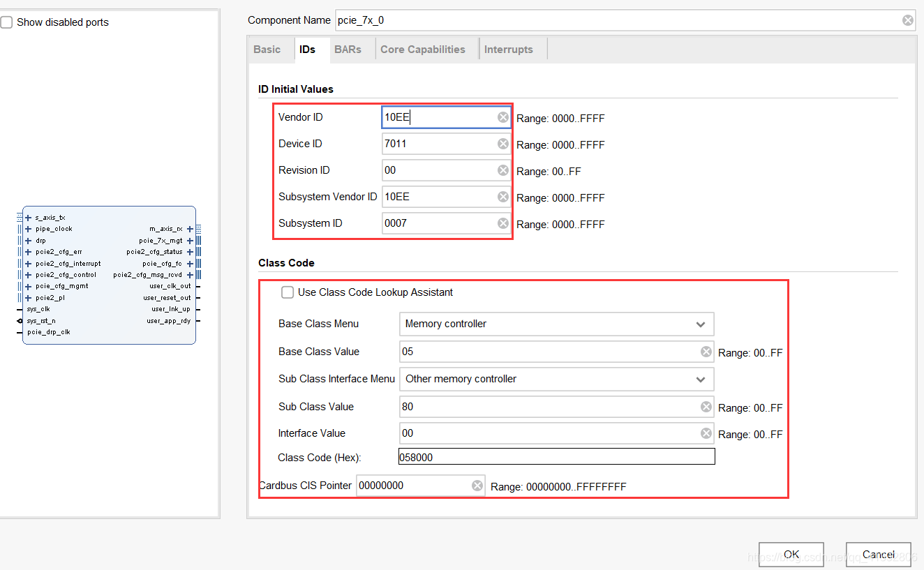Expand the pcie2_cfg_interrupt port
This screenshot has width=924, height=570.
click(x=28, y=264)
